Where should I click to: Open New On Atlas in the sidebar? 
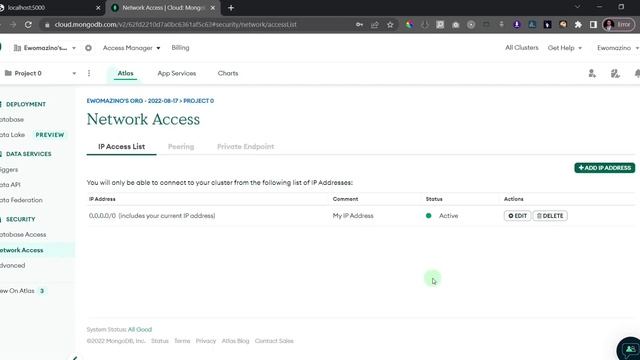(x=17, y=291)
